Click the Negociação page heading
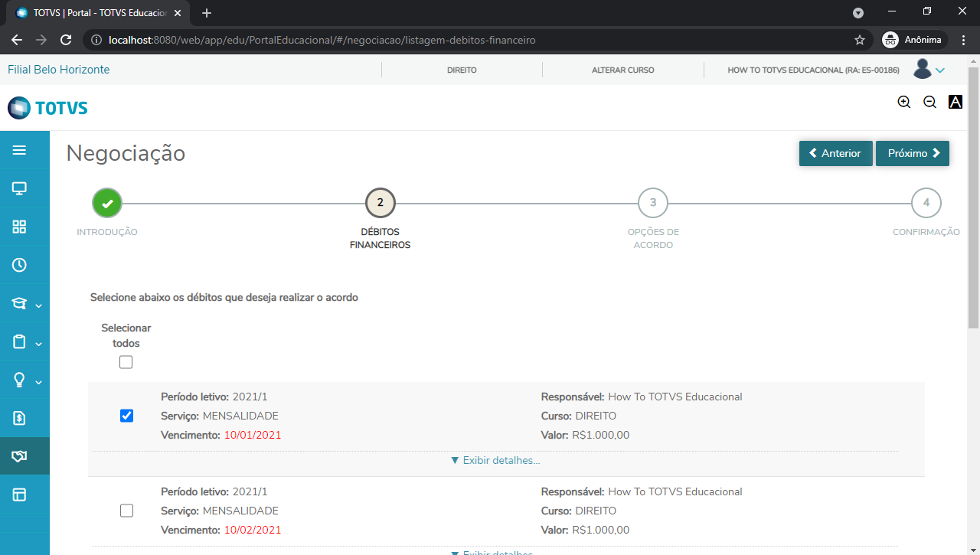 126,153
